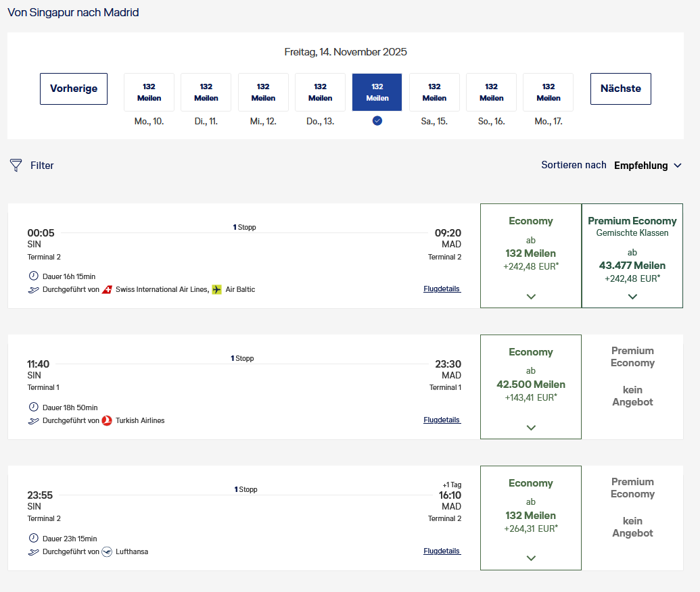Expand Economy fare for the 00:05 flight
Viewport: 700px width, 592px height.
[531, 296]
